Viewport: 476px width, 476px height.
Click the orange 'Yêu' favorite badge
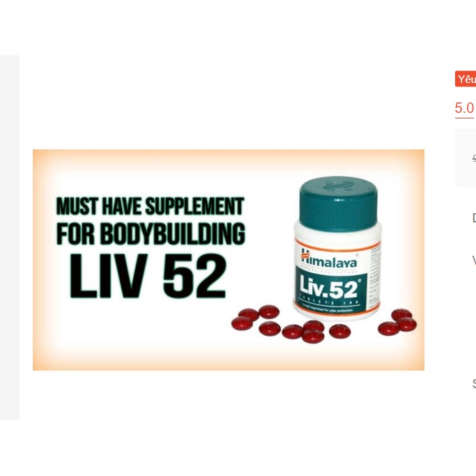click(x=466, y=79)
